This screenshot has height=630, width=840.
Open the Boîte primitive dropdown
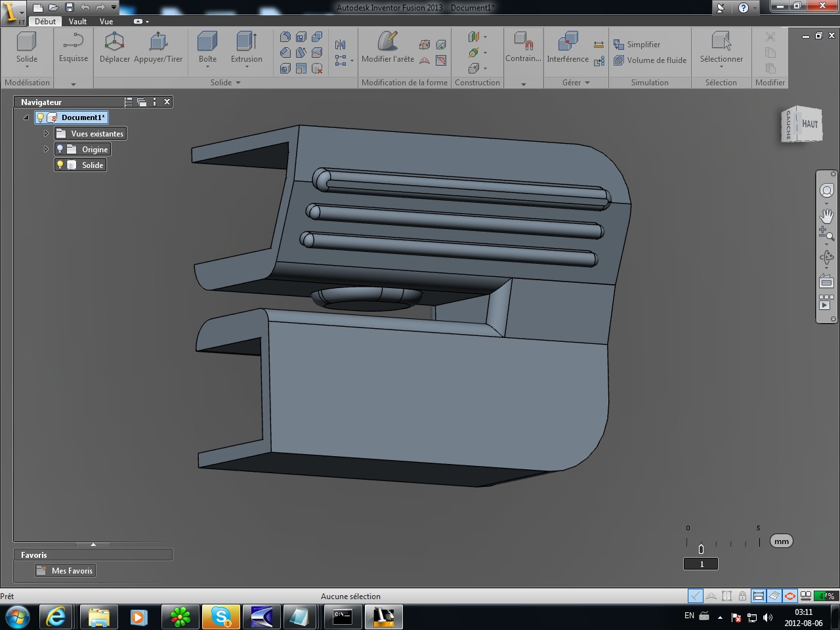(x=207, y=67)
